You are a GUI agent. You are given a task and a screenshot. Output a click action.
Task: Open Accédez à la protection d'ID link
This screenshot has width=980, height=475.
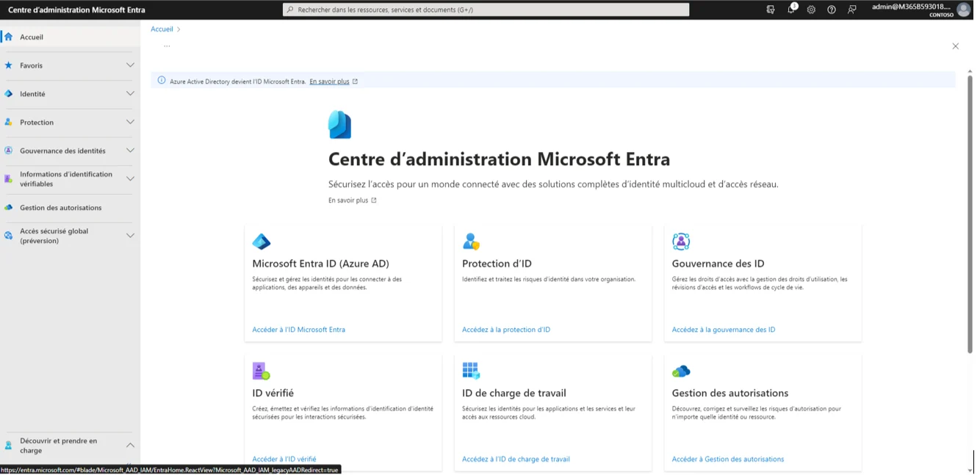505,330
